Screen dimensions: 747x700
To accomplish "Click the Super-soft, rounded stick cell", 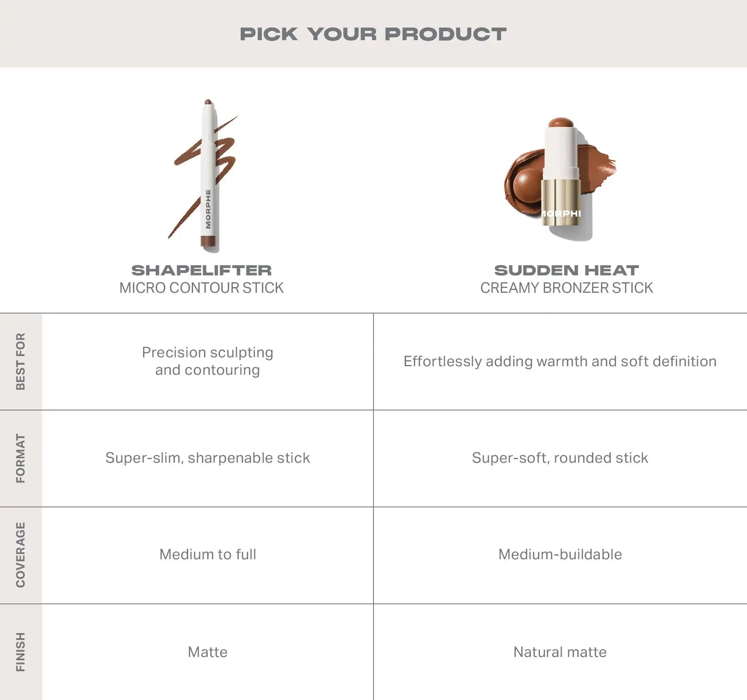I will click(560, 458).
